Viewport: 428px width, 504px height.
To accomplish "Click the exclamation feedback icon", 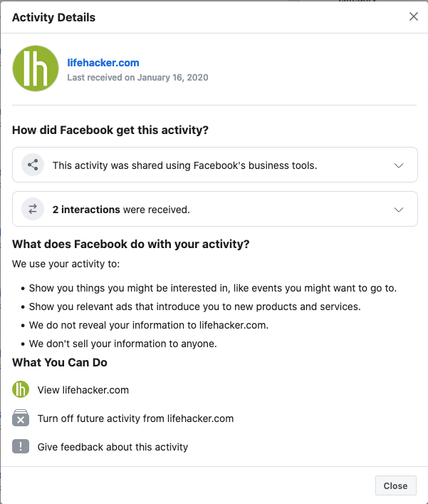I will tap(21, 447).
